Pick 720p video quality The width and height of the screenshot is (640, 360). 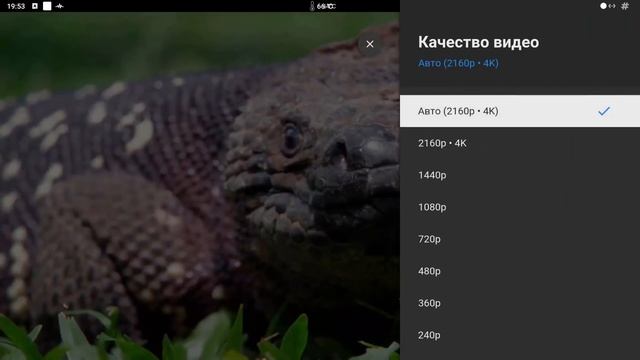coord(520,239)
